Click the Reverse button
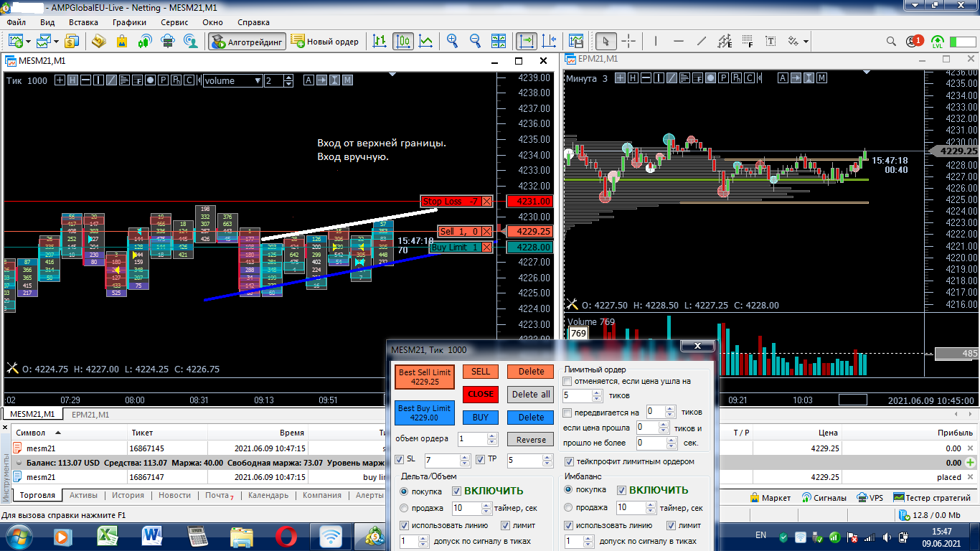980x551 pixels. pos(531,440)
